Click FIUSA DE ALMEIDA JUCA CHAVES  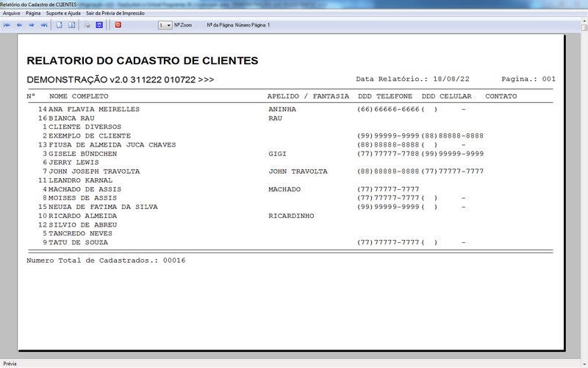(x=112, y=145)
